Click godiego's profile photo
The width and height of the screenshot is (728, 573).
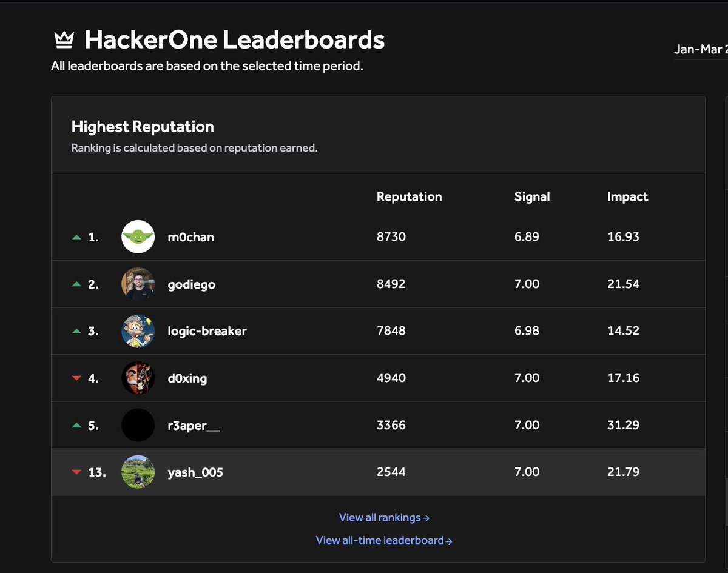coord(138,284)
